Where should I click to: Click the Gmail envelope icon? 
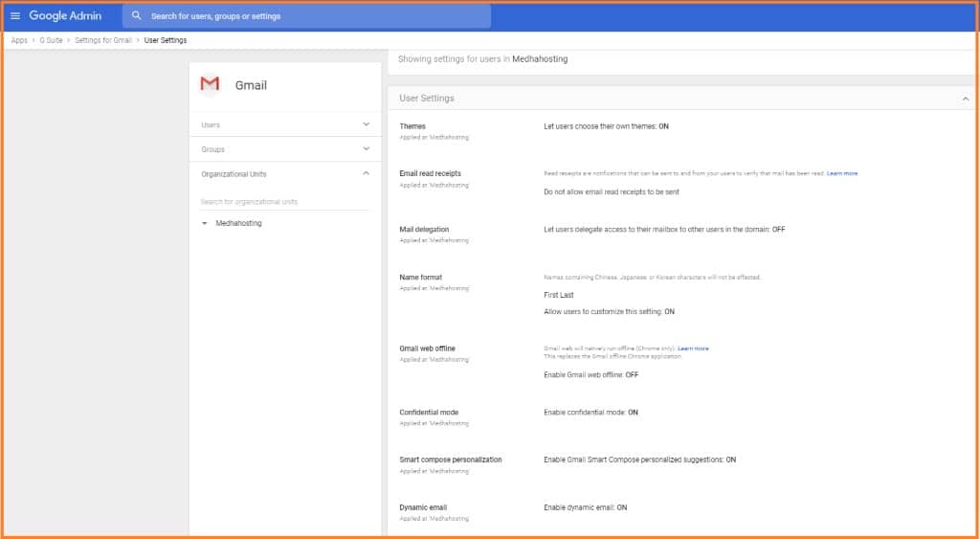pyautogui.click(x=210, y=84)
